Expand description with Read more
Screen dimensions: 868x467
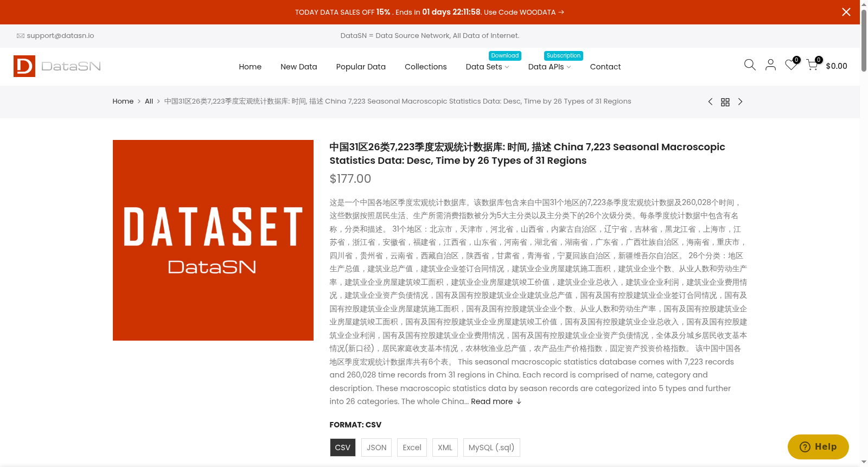tap(496, 401)
